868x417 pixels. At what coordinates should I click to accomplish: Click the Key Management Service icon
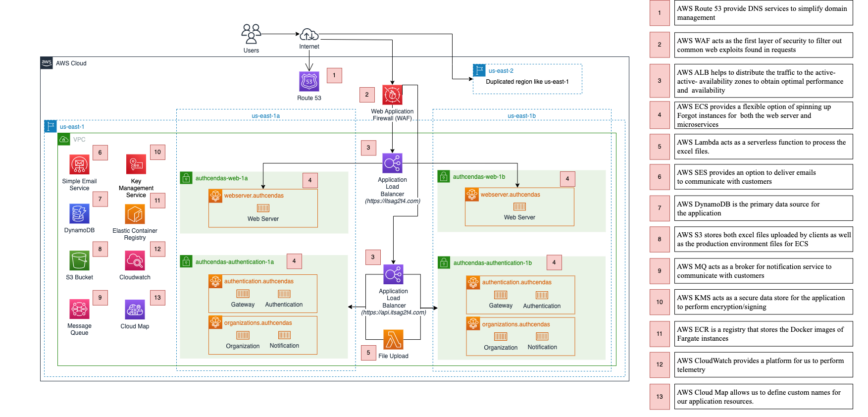click(x=136, y=164)
